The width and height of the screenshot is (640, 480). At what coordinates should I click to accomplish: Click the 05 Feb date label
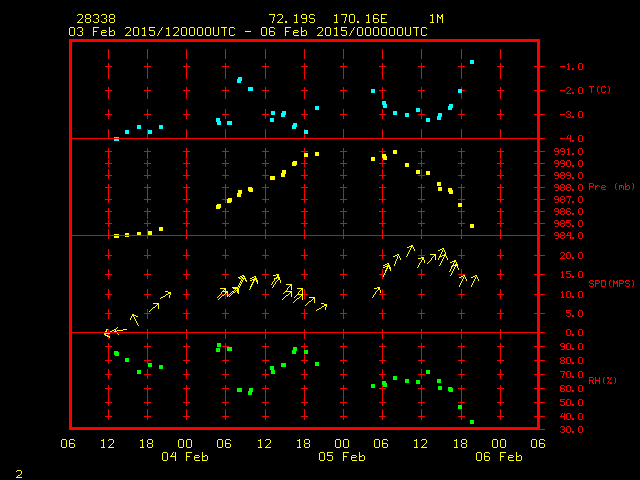pyautogui.click(x=342, y=457)
